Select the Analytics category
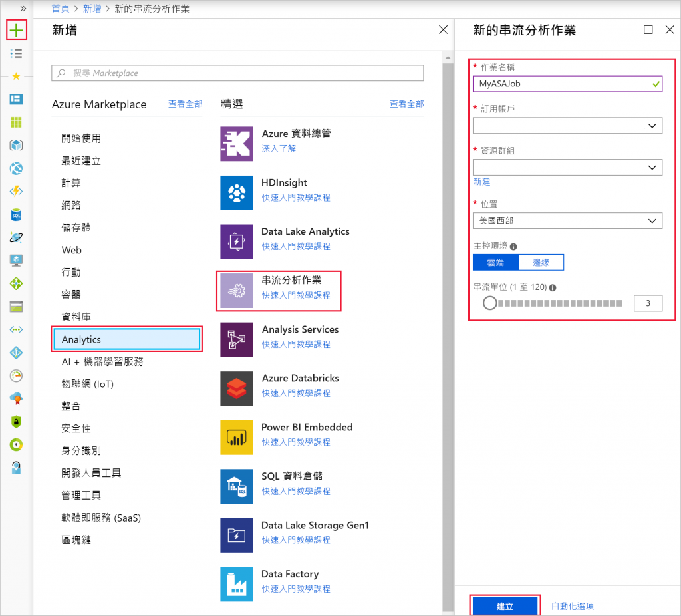 (x=127, y=339)
